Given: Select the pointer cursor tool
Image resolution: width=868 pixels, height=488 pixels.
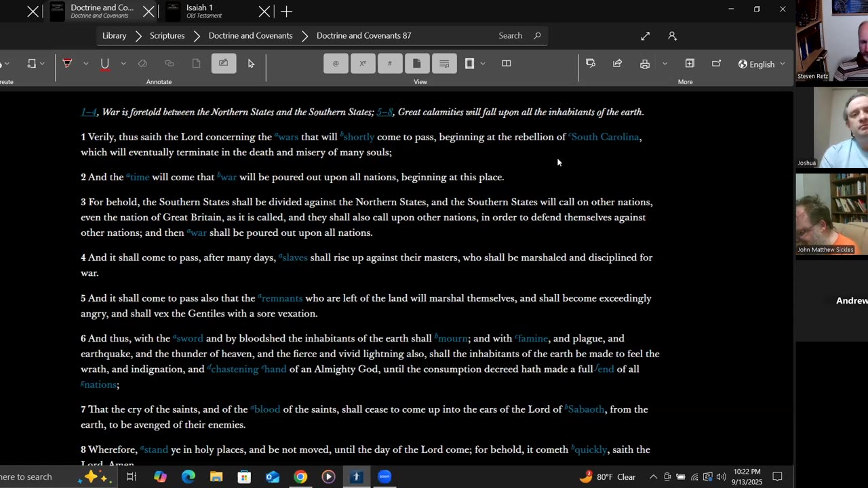Looking at the screenshot, I should (251, 64).
